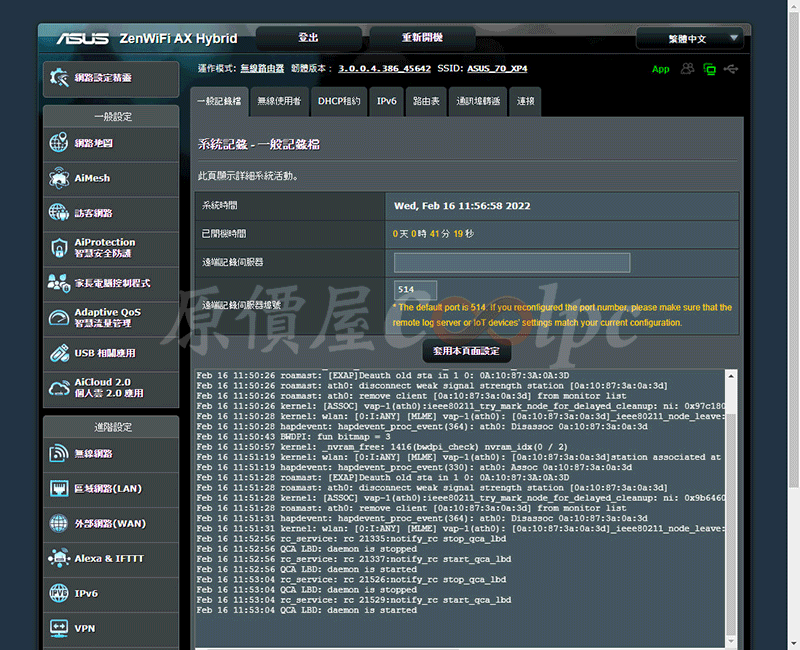Click the green network clients status icon
Image resolution: width=800 pixels, height=650 pixels.
pyautogui.click(x=709, y=69)
